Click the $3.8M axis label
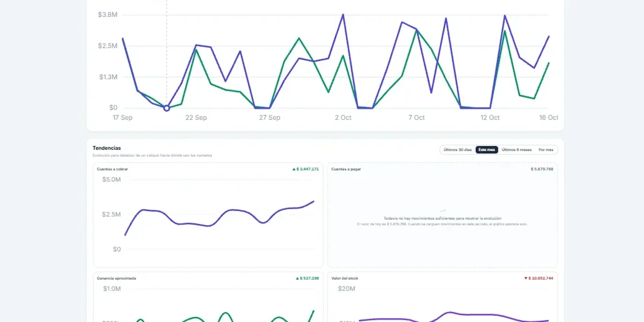 coord(108,15)
